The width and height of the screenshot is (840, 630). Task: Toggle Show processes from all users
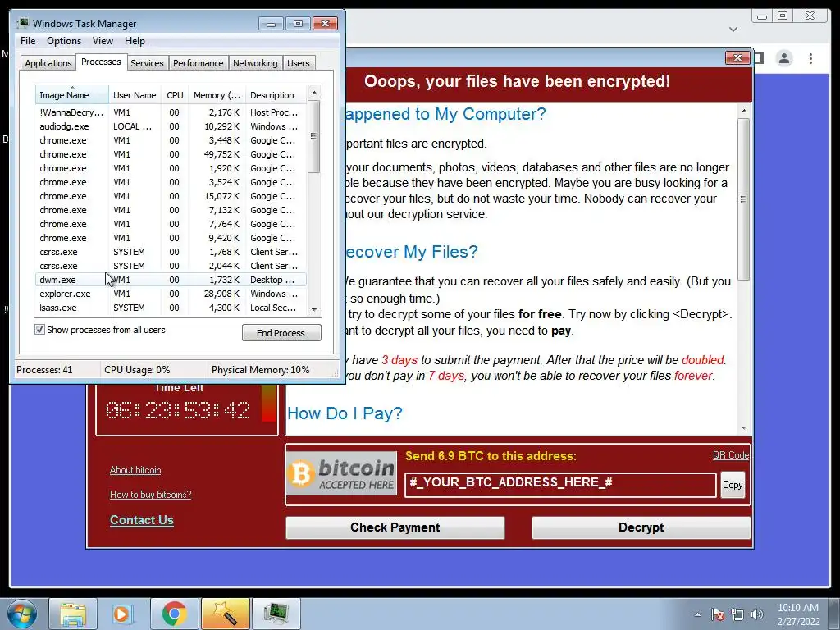coord(39,330)
